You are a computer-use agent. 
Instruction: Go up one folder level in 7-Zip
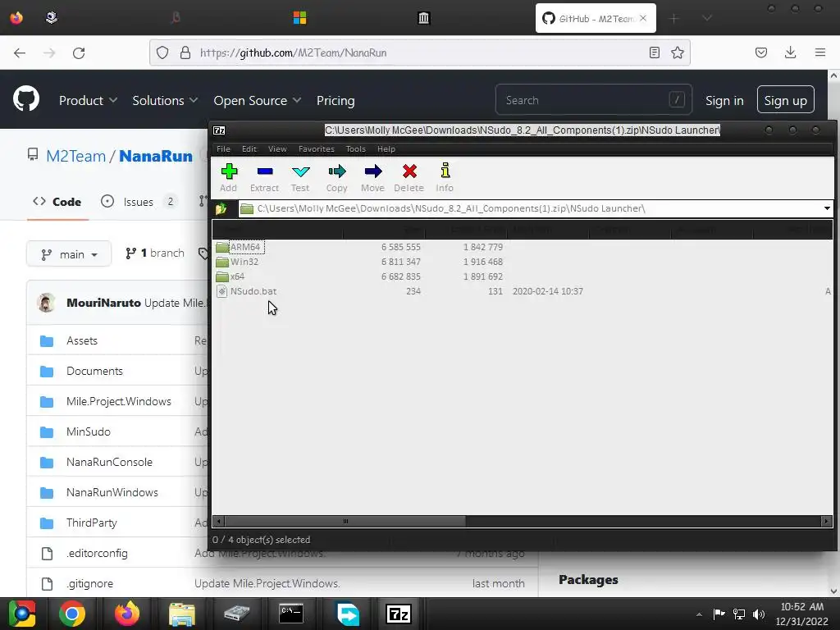pyautogui.click(x=221, y=209)
